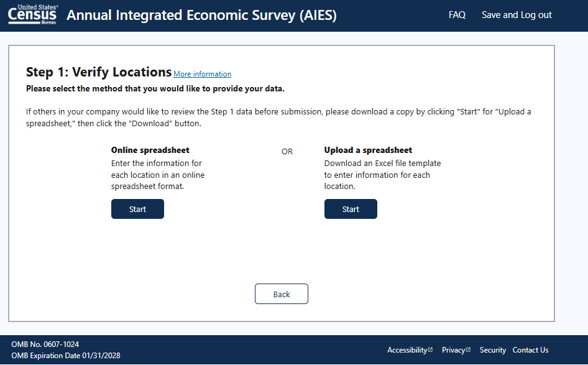Viewport: 588px width, 365px height.
Task: Click the OMB Expiration Date text
Action: (66, 356)
